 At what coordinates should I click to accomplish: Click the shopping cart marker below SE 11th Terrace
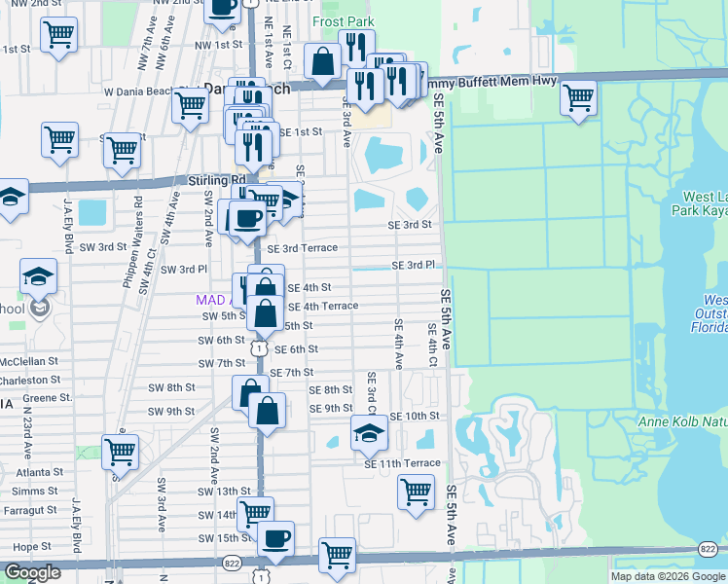416,494
